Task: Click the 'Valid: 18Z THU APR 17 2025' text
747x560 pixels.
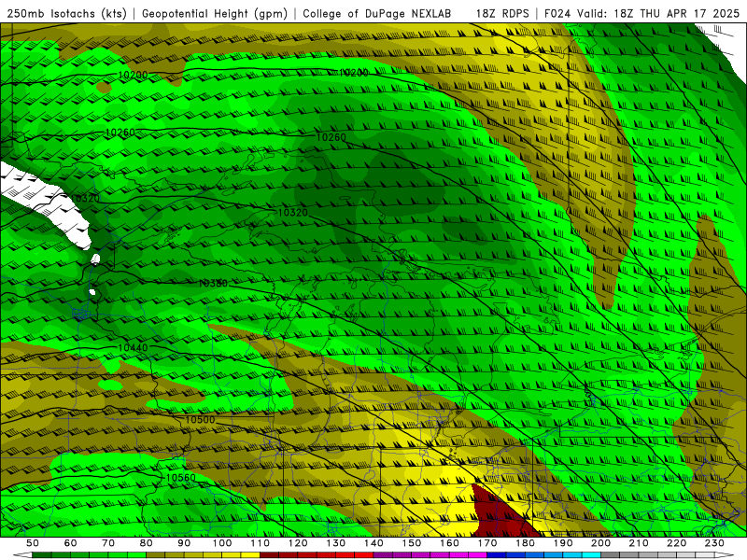Action: (658, 14)
